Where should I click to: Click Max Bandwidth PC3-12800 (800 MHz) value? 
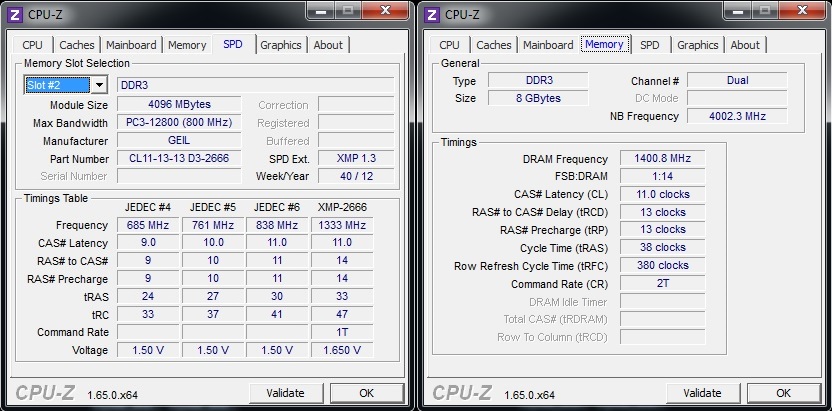[x=179, y=123]
